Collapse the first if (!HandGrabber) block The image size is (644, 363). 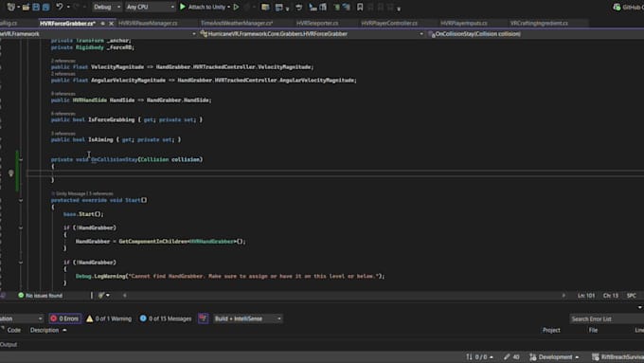point(21,227)
